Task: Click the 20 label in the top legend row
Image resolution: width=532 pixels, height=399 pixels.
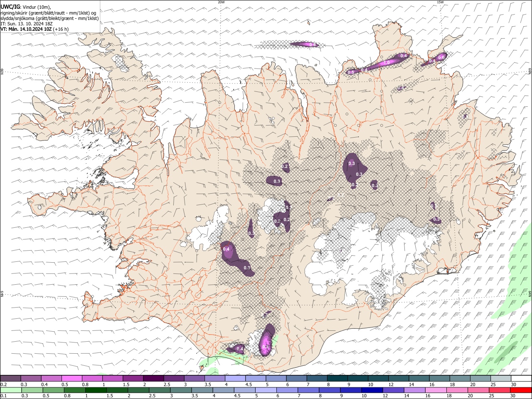Action: pyautogui.click(x=473, y=384)
